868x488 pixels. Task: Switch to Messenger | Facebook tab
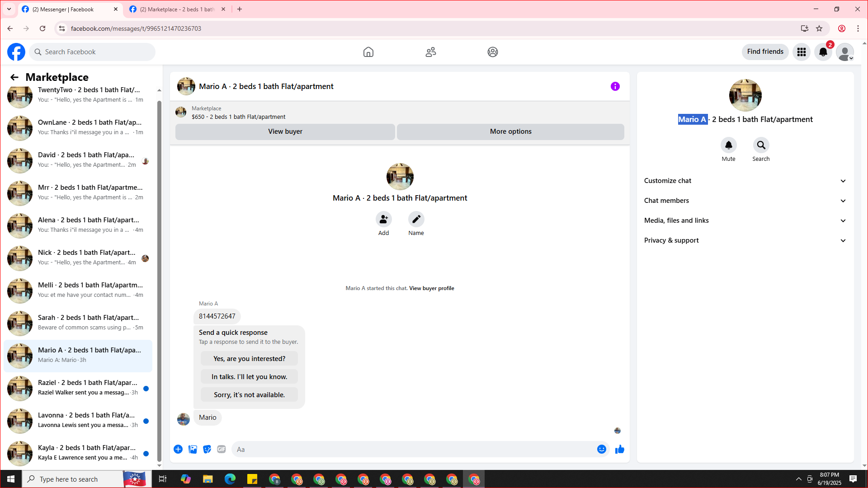[70, 9]
